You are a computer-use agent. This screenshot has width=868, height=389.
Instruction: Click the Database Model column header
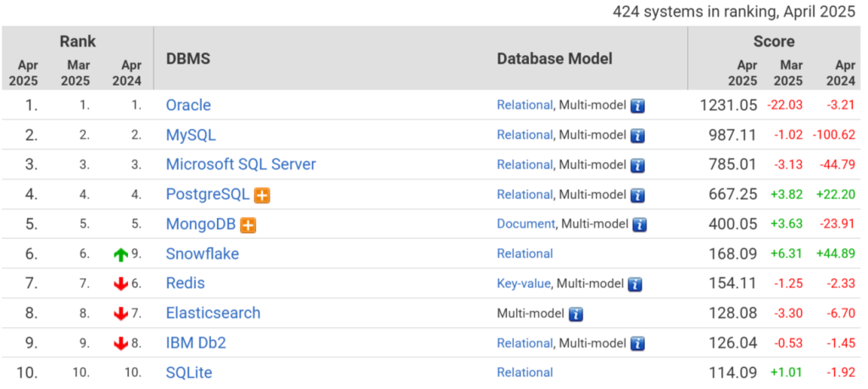(554, 58)
